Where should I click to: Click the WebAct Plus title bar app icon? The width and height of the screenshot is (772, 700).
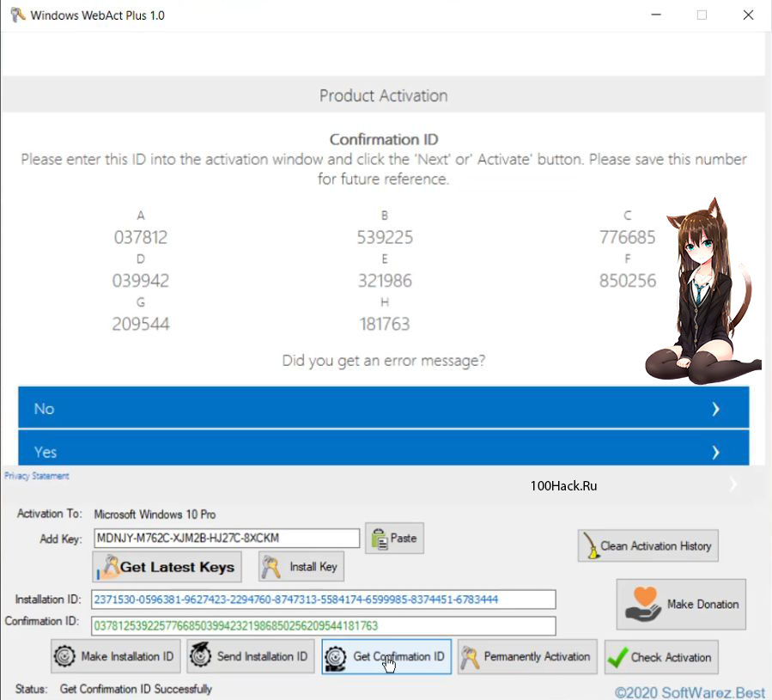pos(16,15)
